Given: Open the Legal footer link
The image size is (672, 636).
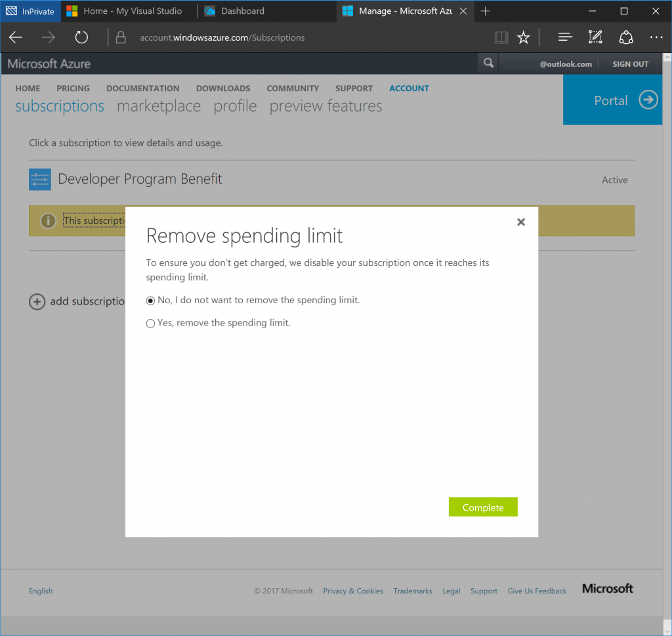Looking at the screenshot, I should (451, 591).
